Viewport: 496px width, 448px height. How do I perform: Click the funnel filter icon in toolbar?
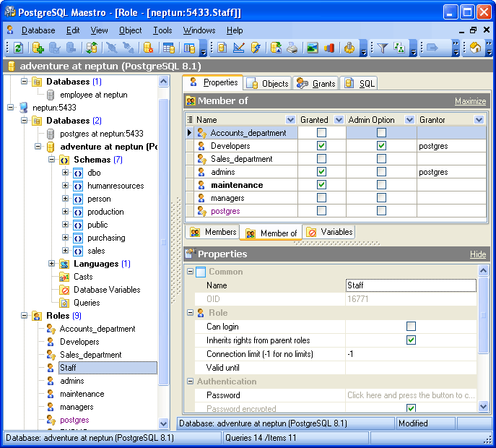(382, 48)
